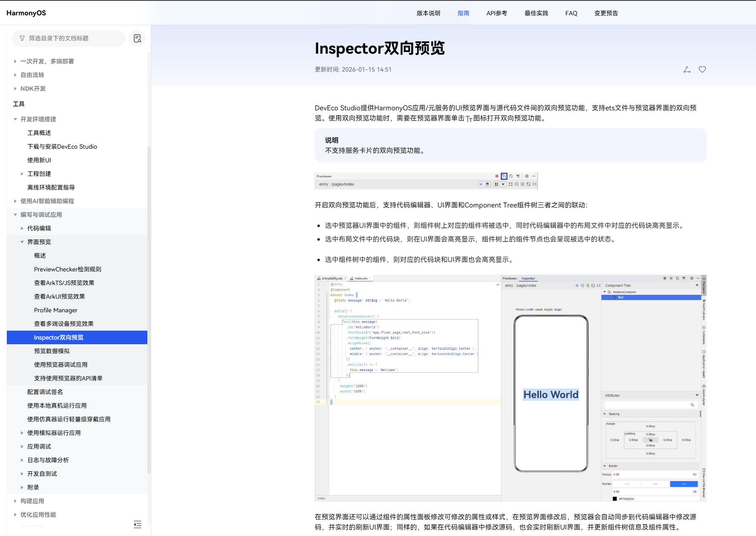Expand the 一次开发，多端部署 section
Image resolution: width=756 pixels, height=536 pixels.
(15, 61)
